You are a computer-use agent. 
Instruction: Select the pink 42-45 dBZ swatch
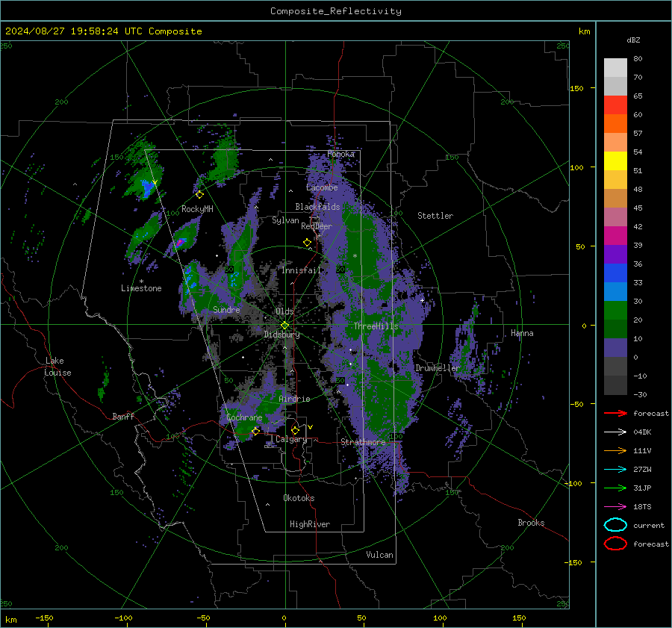point(615,217)
